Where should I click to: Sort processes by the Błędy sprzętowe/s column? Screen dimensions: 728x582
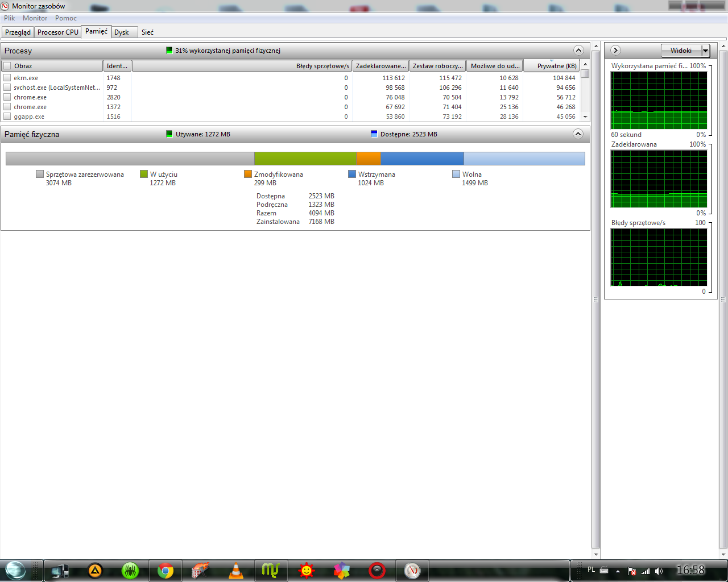pos(242,66)
